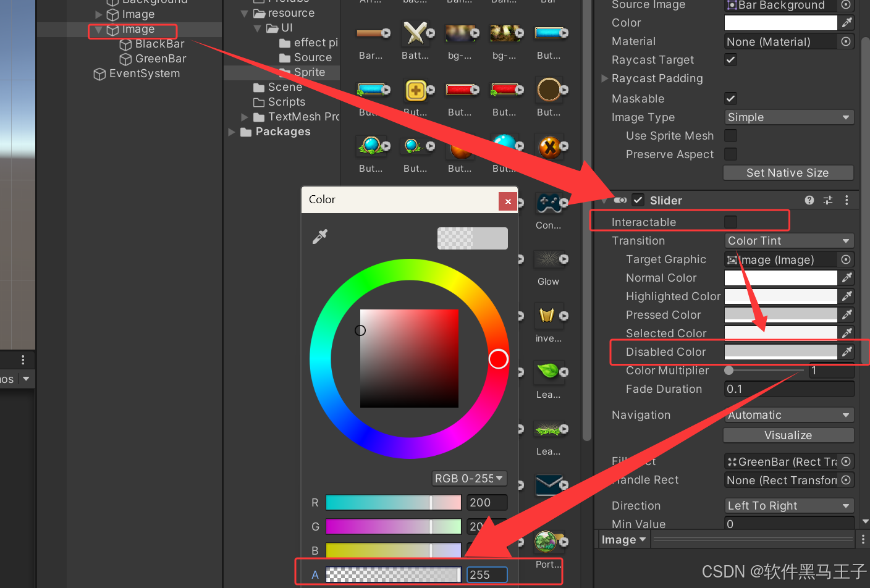Open object picker for Material field
Image resolution: width=870 pixels, height=588 pixels.
[x=846, y=41]
